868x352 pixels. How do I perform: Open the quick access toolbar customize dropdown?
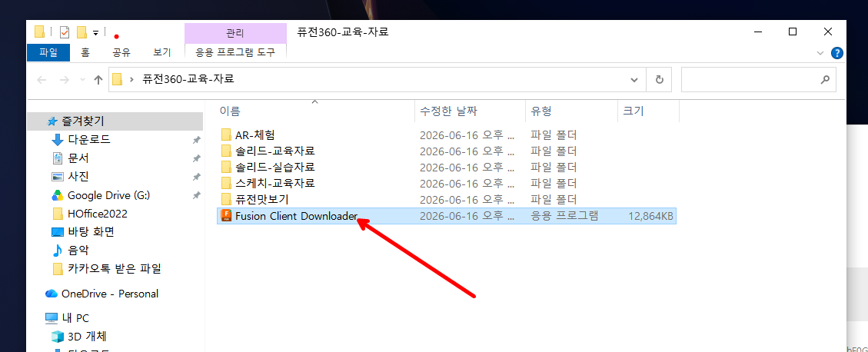coord(95,32)
